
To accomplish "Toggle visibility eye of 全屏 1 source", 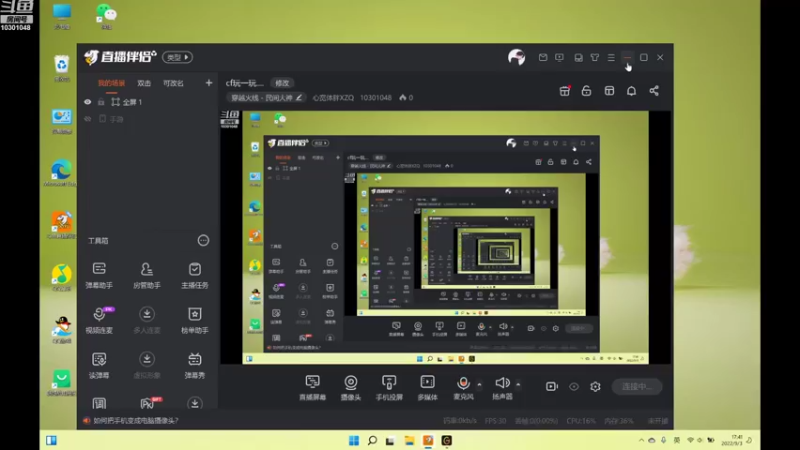I will (x=88, y=102).
